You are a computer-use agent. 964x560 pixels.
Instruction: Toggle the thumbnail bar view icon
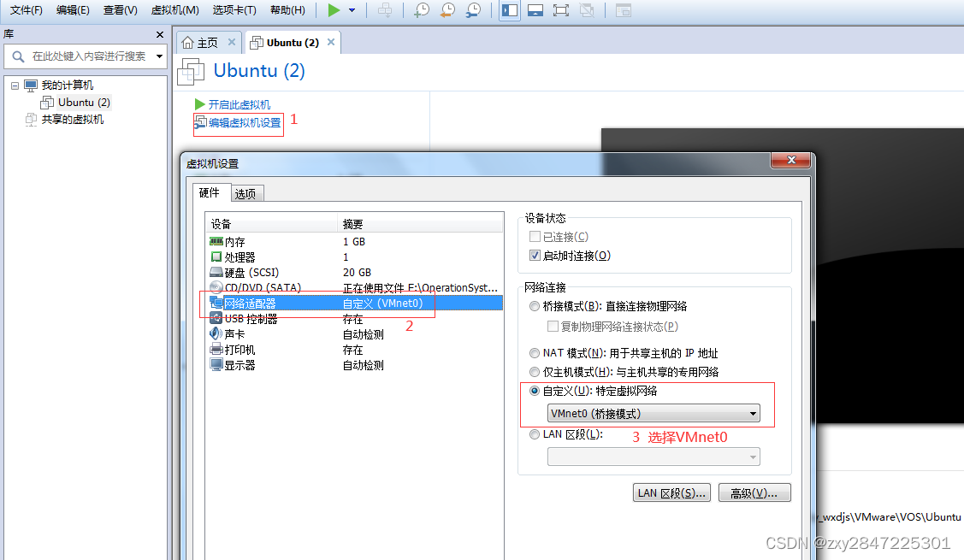tap(535, 10)
